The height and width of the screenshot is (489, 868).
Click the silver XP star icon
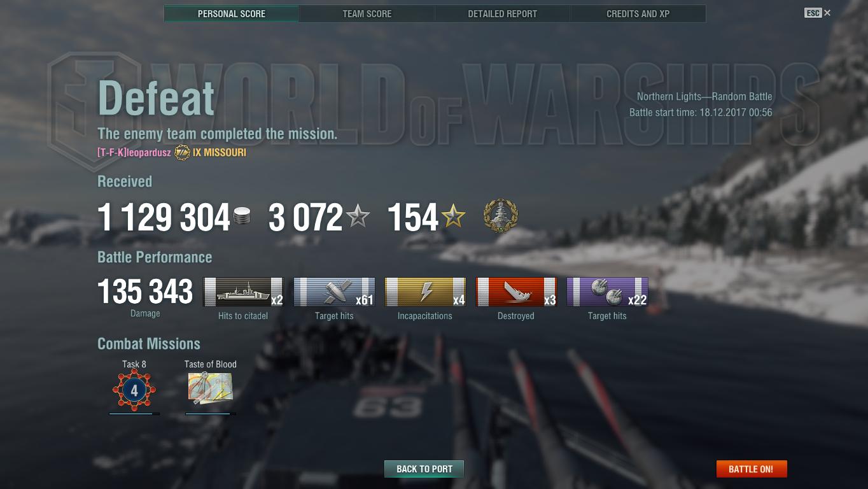pos(358,216)
